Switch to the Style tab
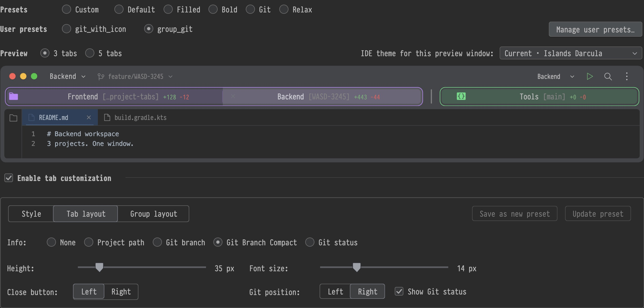Screen dimensions: 644x308 click(31, 214)
